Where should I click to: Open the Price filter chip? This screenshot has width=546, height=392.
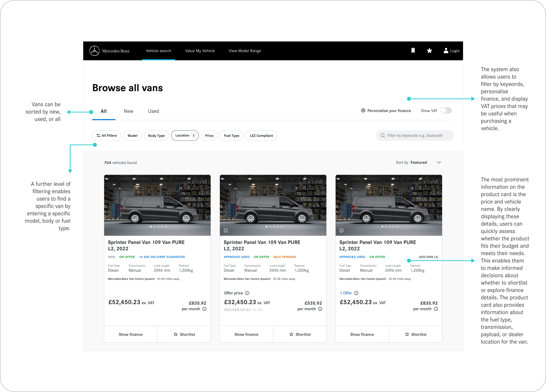click(x=209, y=135)
